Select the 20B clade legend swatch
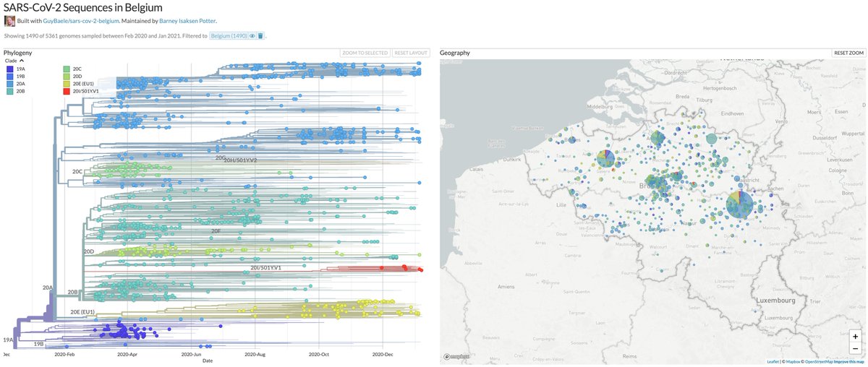This screenshot has width=868, height=367. (9, 92)
